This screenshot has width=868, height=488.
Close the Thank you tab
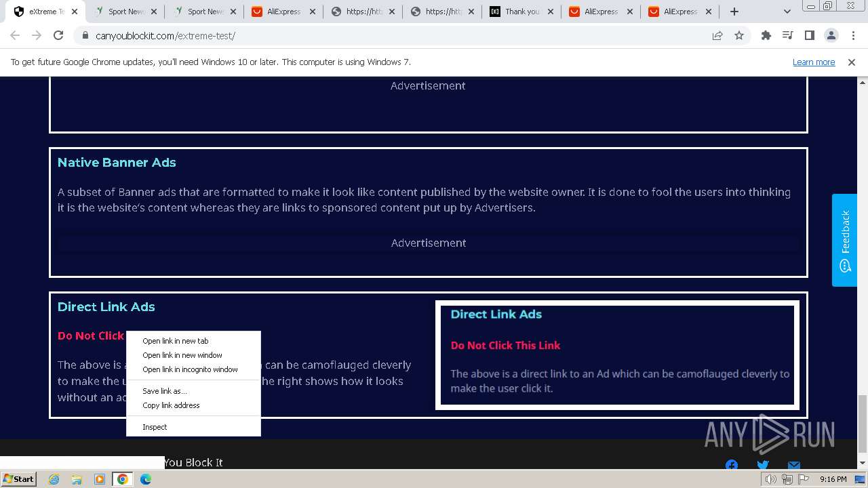[x=549, y=12]
